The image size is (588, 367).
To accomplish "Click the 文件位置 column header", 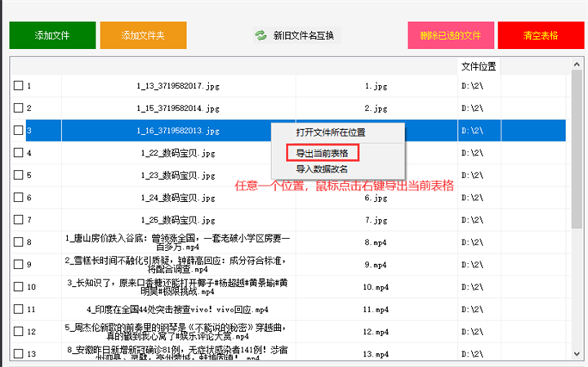I will pos(479,65).
